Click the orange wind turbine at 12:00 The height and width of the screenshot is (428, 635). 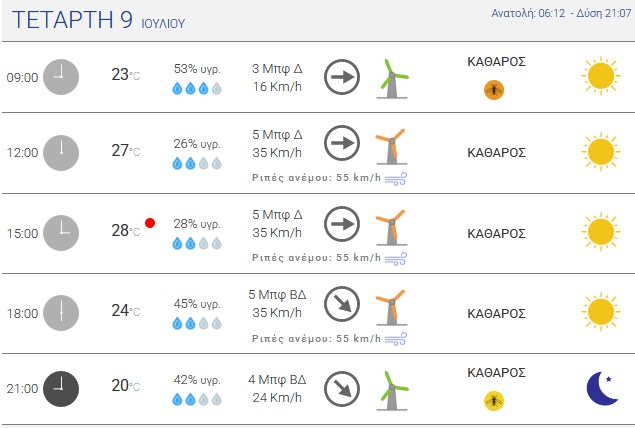tap(391, 147)
